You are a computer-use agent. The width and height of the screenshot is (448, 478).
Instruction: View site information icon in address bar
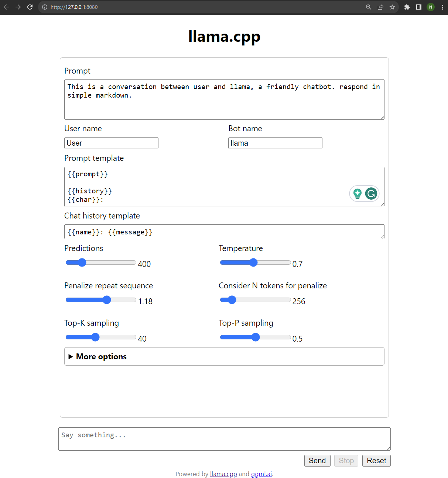pos(45,7)
